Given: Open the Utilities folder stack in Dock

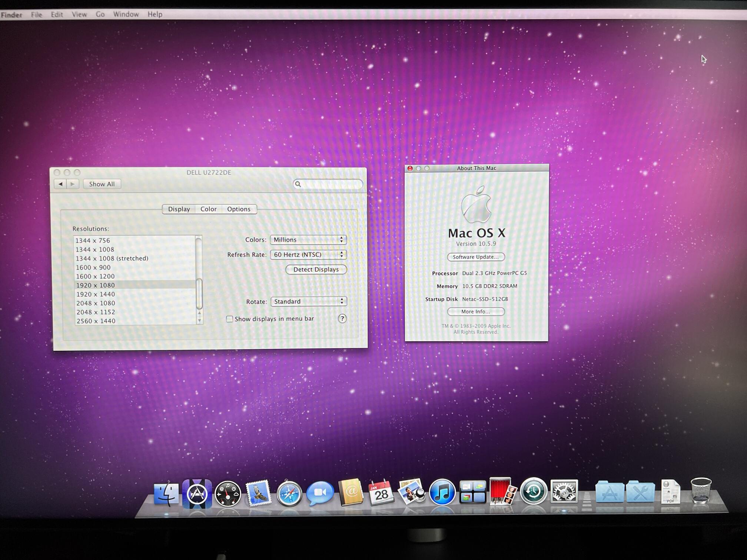Looking at the screenshot, I should click(640, 491).
